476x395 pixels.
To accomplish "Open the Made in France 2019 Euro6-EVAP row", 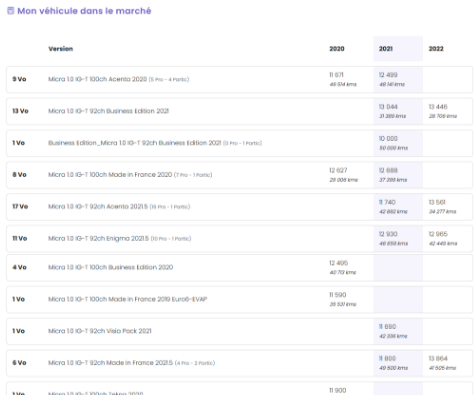I will pyautogui.click(x=239, y=299).
